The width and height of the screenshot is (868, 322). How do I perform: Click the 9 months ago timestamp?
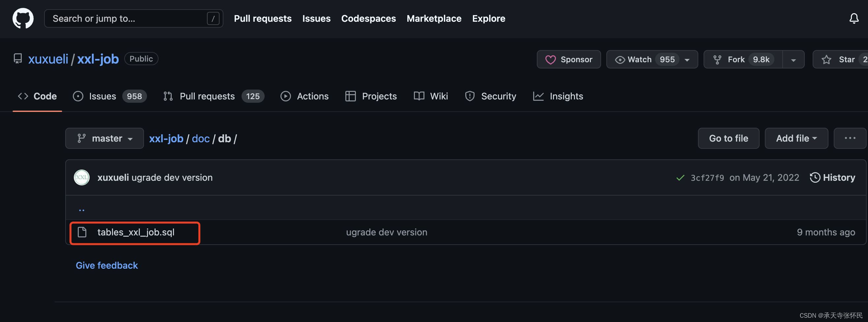point(825,232)
